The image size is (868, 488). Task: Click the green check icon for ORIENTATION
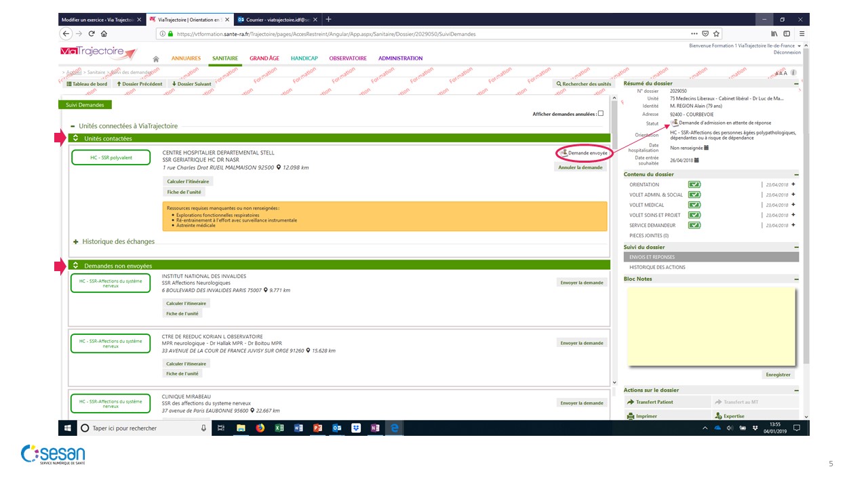694,184
